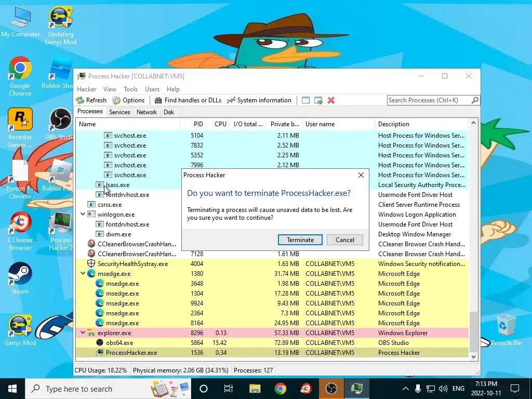Viewport: 532px width, 399px height.
Task: Click the ProcessHacker.exe process icon
Action: 100,353
